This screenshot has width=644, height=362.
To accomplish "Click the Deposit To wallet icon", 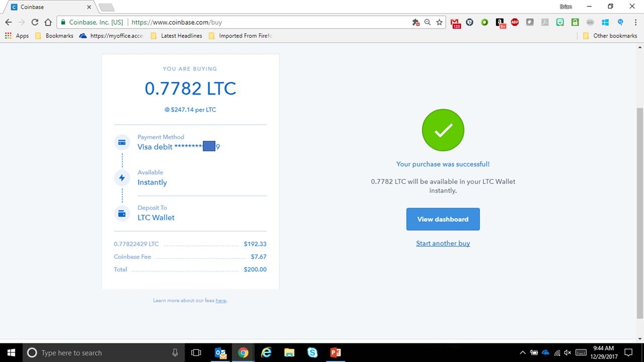I will pyautogui.click(x=122, y=213).
